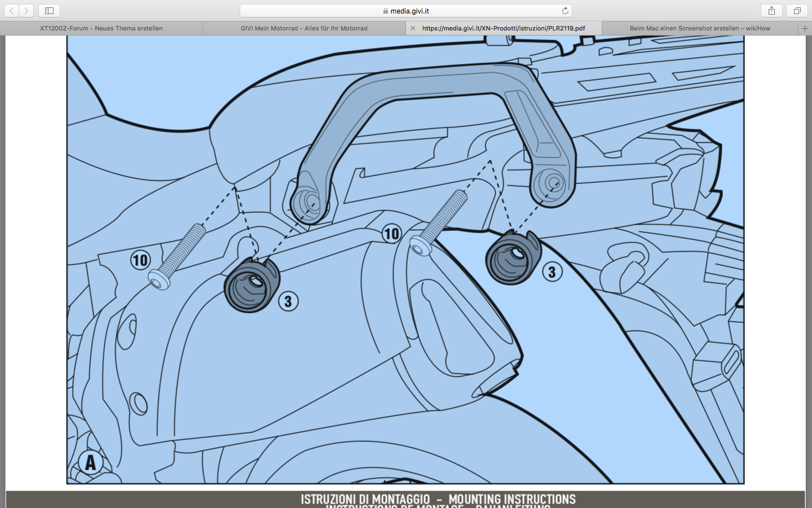The height and width of the screenshot is (508, 812).
Task: Click the circled 10 label beside the left bolt
Action: (x=140, y=260)
